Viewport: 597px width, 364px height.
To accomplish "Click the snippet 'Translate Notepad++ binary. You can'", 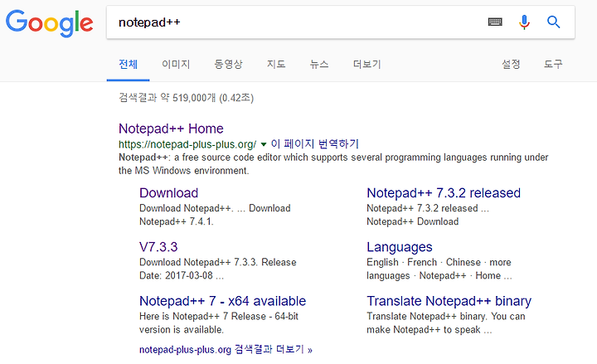I will click(446, 317).
